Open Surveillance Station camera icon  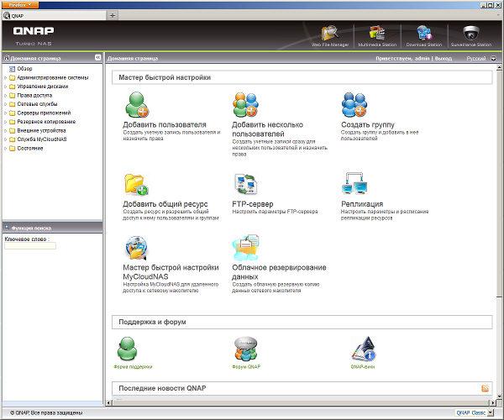471,33
